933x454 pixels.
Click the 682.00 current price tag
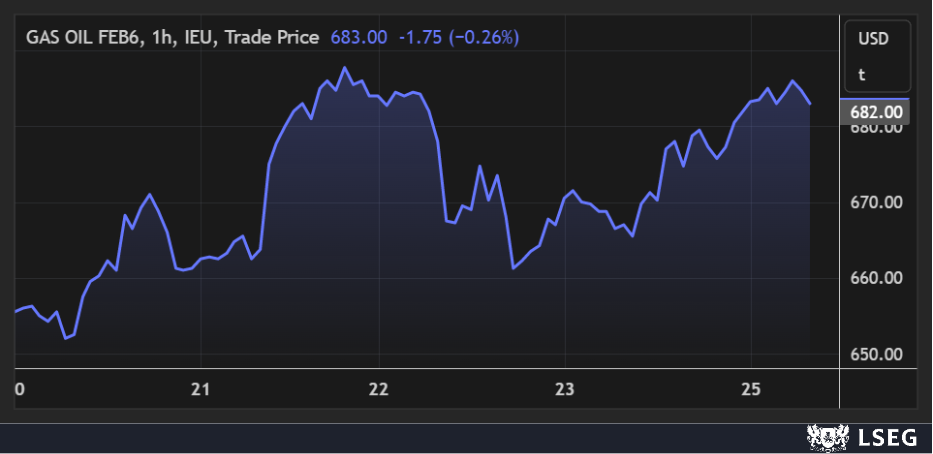click(876, 112)
